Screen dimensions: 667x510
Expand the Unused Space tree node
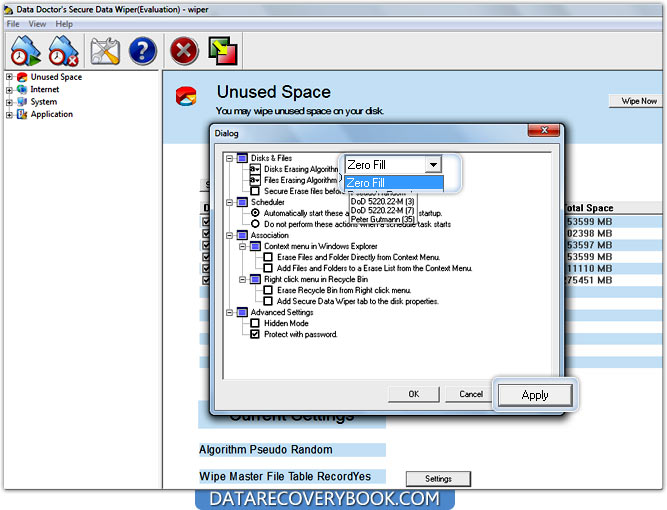coord(9,77)
